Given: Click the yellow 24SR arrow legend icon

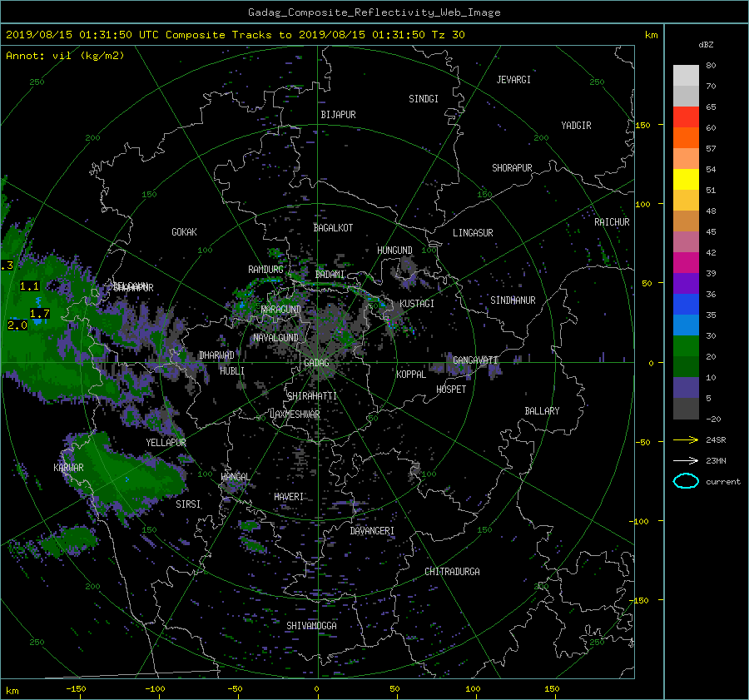Looking at the screenshot, I should 686,439.
